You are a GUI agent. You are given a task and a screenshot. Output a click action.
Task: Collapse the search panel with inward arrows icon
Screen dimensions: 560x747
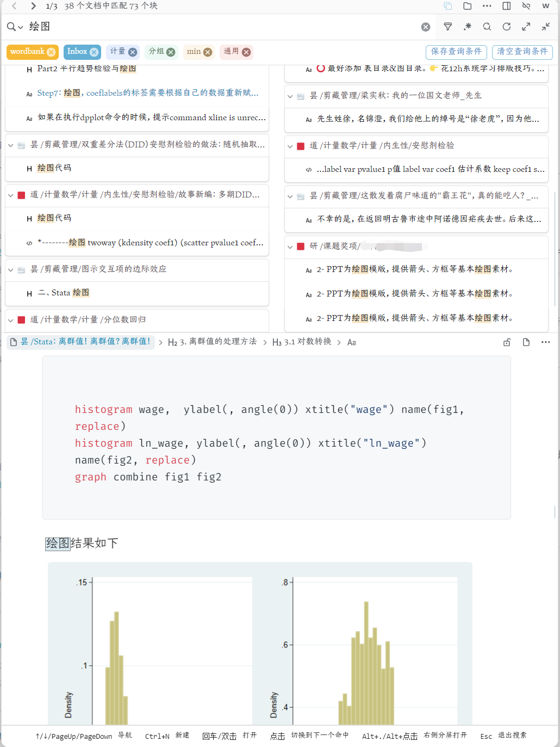545,27
